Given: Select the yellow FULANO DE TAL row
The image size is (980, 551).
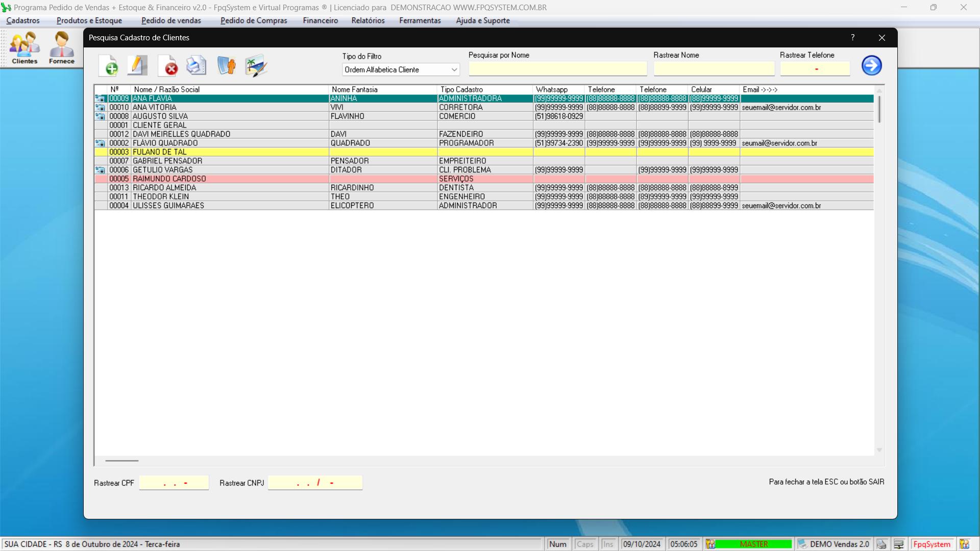Looking at the screenshot, I should (x=484, y=152).
